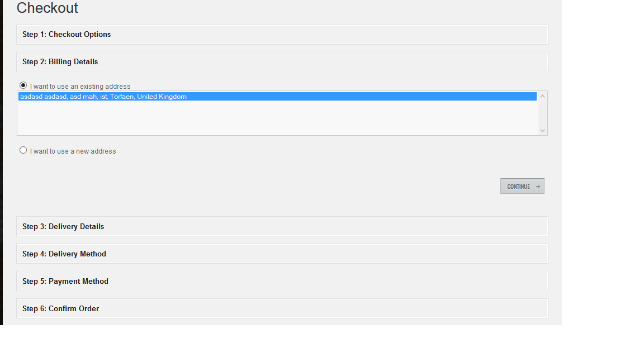This screenshot has width=644, height=362.
Task: Click the blank white area right of the checkout panel
Action: pyautogui.click(x=603, y=168)
